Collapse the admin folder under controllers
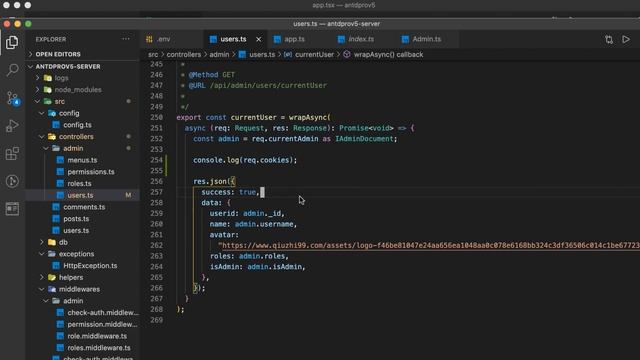Image resolution: width=640 pixels, height=360 pixels. 82,149
